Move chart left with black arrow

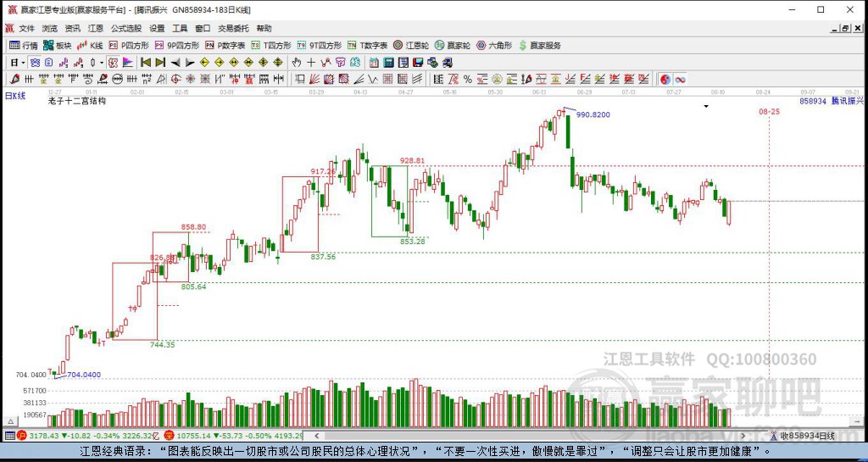click(x=175, y=63)
